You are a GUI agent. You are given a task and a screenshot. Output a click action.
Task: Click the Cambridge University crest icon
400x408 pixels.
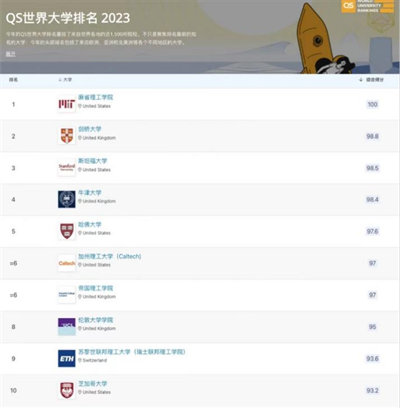pos(67,136)
